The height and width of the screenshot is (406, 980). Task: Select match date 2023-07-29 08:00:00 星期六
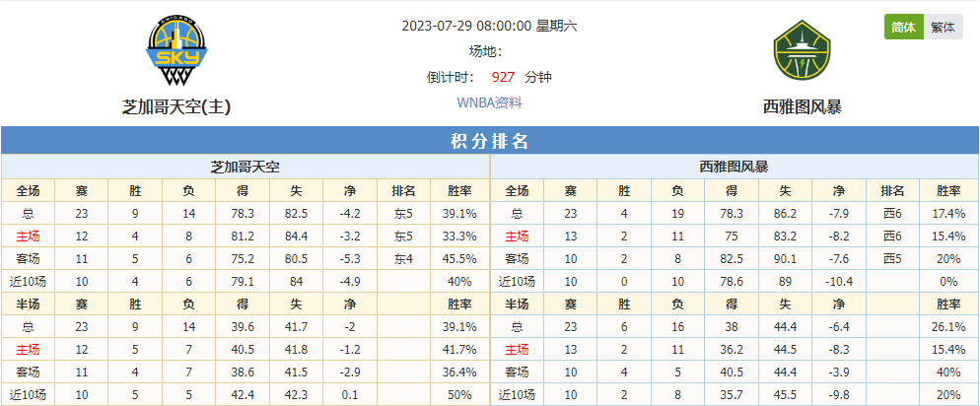(x=489, y=27)
